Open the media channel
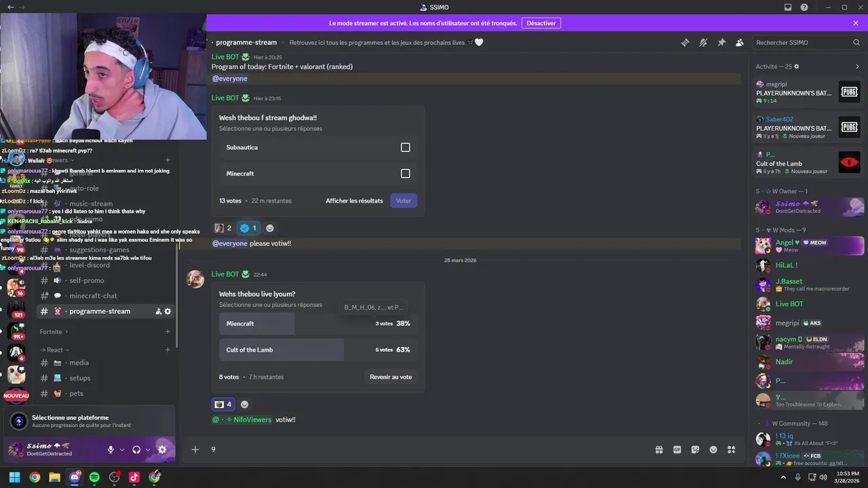Screen dimensions: 868x488 point(105,363)
